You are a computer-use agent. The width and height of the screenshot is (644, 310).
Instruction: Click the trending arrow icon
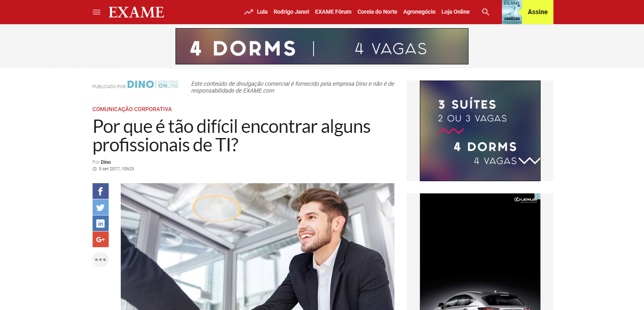coord(248,12)
